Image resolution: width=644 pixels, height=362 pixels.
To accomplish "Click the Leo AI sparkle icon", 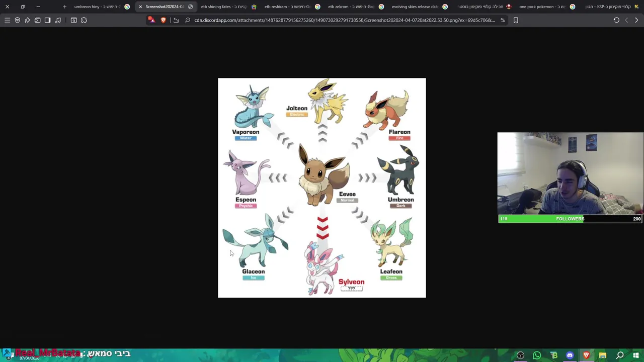I will pyautogui.click(x=28, y=20).
